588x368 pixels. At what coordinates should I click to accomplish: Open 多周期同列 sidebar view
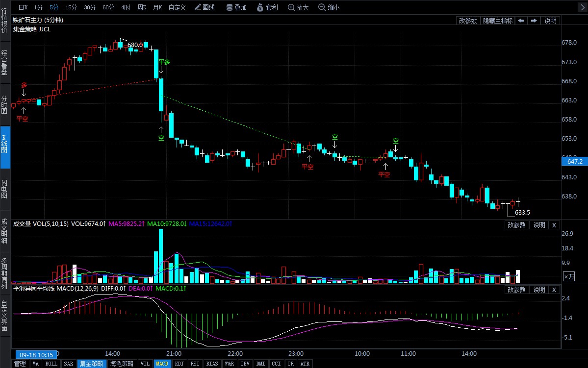pos(4,273)
